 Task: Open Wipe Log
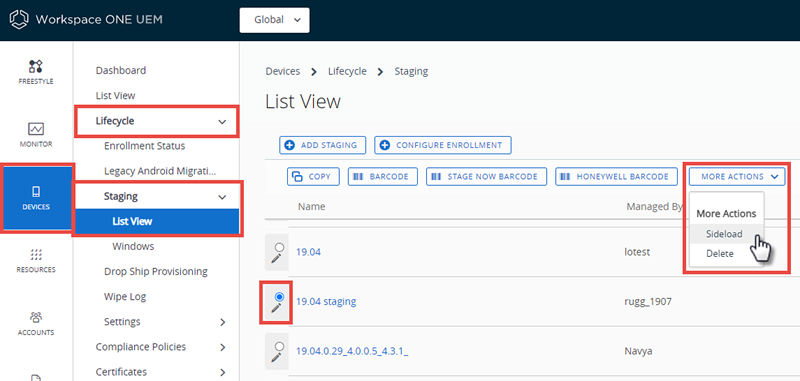click(x=125, y=296)
